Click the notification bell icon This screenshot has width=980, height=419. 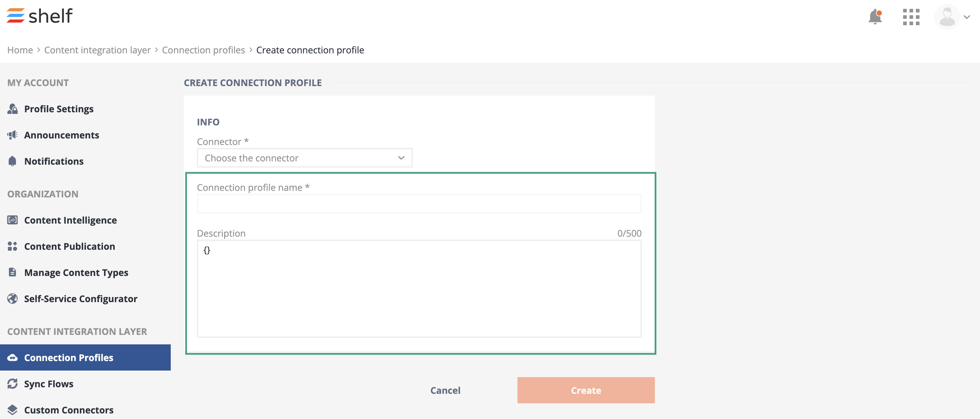(875, 17)
